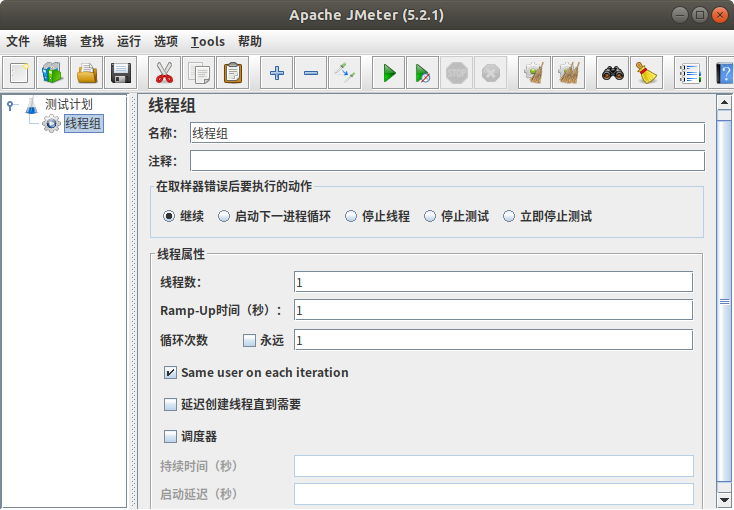Start the test with green play icon
The width and height of the screenshot is (734, 510).
click(x=389, y=73)
